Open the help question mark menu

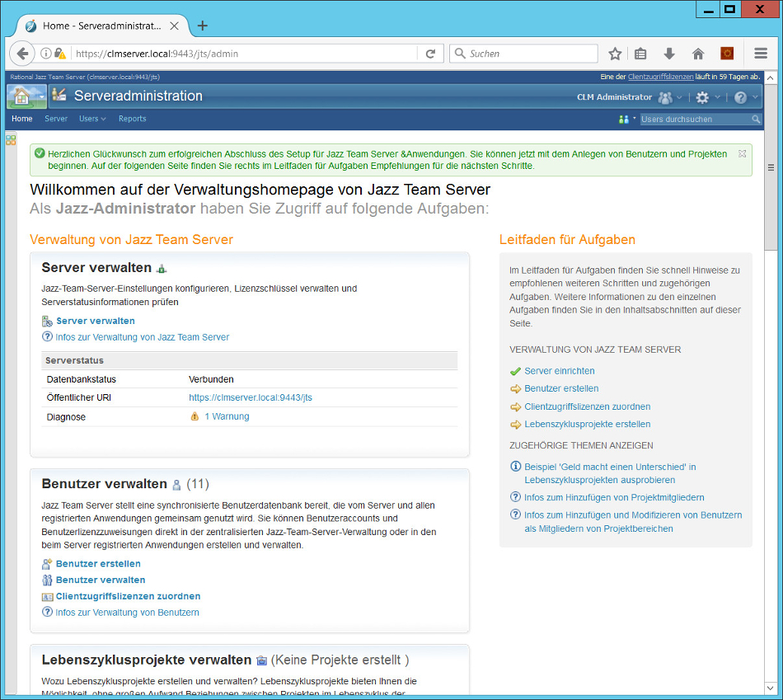coord(740,97)
